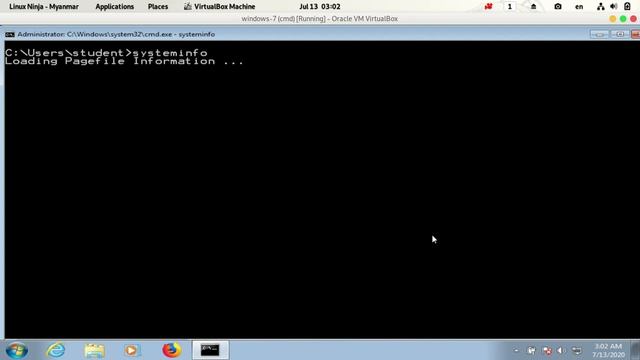This screenshot has width=640, height=360.
Task: Open the Action Center flag tray icon
Action: 531,351
